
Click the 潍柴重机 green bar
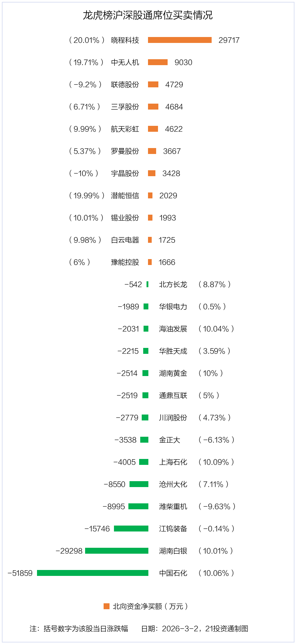[138, 506]
